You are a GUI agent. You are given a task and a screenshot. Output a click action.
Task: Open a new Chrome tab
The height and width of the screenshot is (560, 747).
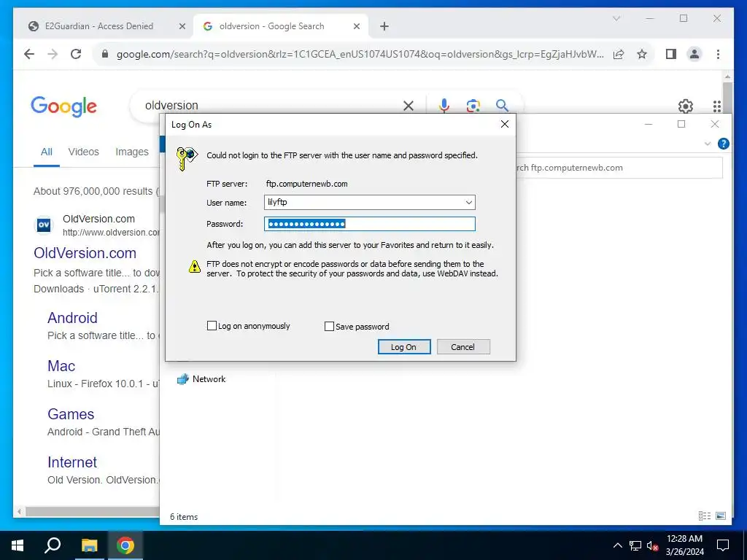384,27
